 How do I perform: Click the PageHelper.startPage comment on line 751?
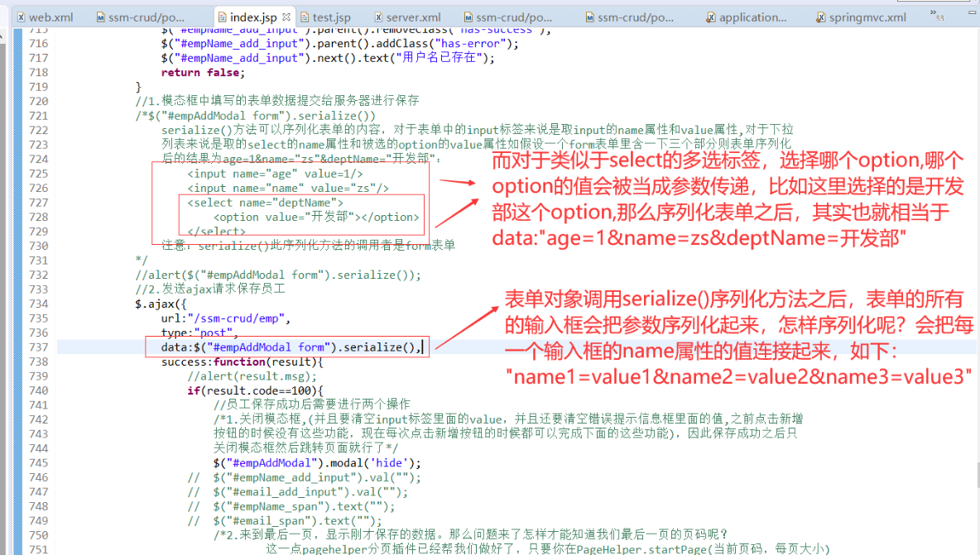547,549
